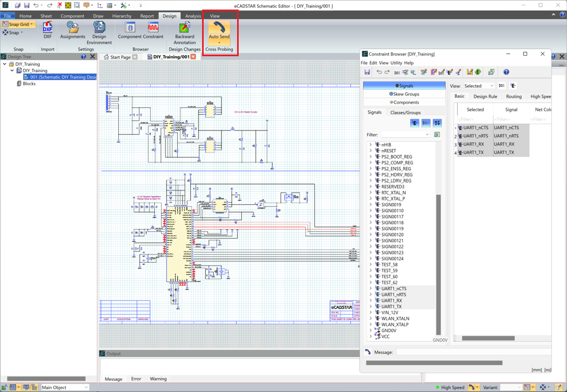Image resolution: width=567 pixels, height=392 pixels.
Task: Select the Skew Groups button
Action: coord(404,94)
